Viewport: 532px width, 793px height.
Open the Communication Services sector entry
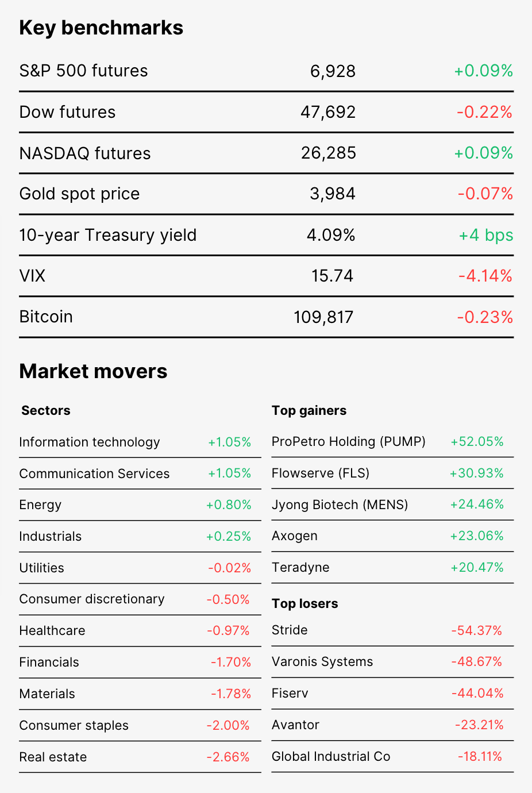click(x=94, y=474)
